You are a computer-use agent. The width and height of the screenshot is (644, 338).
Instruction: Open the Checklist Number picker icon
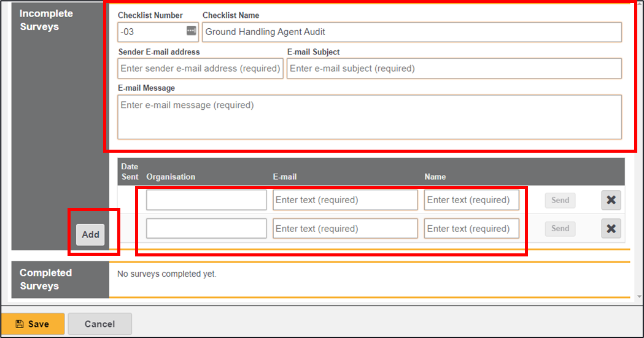click(x=191, y=31)
